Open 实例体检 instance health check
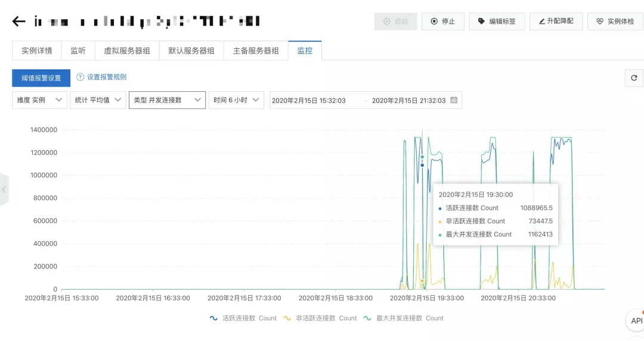This screenshot has height=341, width=644. (615, 21)
